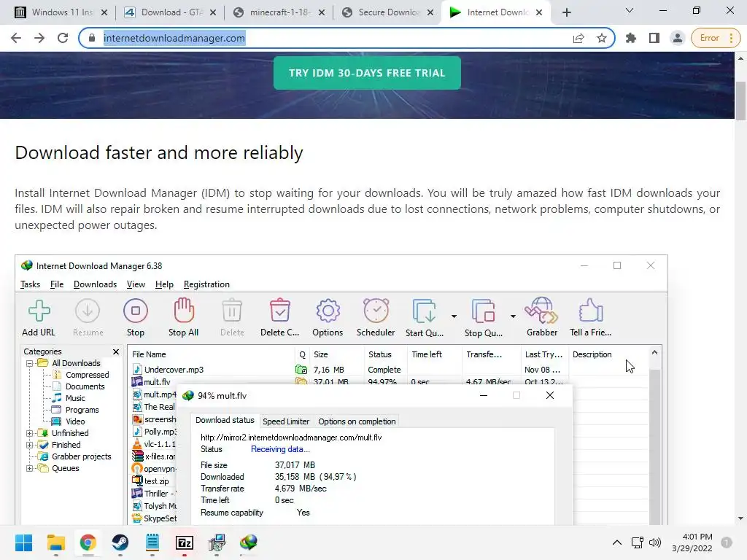Share this page icon in address bar
Viewport: 747px width, 560px height.
(578, 38)
